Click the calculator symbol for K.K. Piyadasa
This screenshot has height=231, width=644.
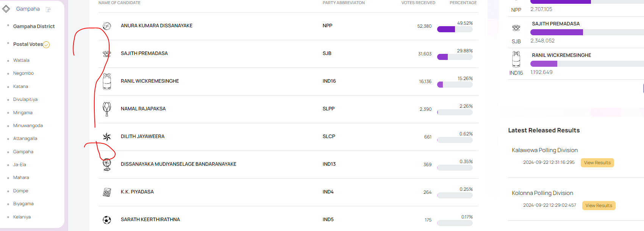pyautogui.click(x=107, y=192)
